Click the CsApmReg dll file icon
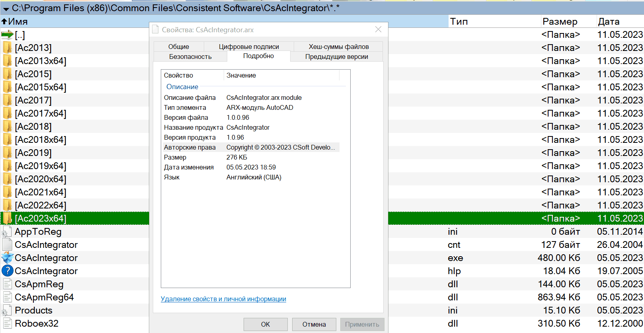This screenshot has height=333, width=644. (7, 284)
